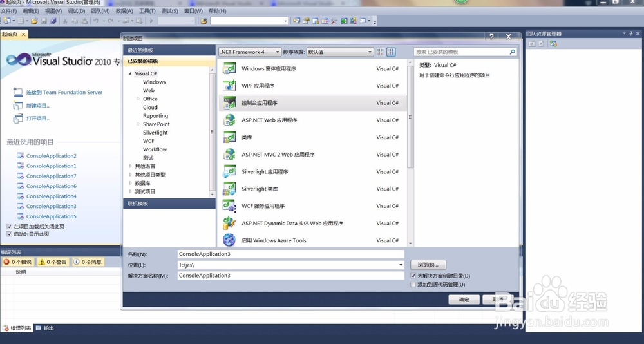644x344 pixels.
Task: Click the 解决方案名称(M) input field
Action: click(x=291, y=276)
